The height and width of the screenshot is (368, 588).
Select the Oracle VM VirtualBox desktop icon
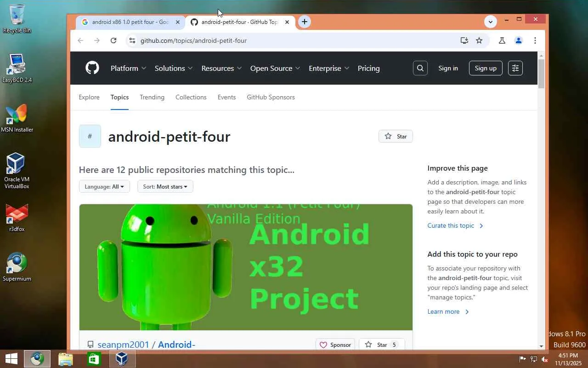pos(17,171)
